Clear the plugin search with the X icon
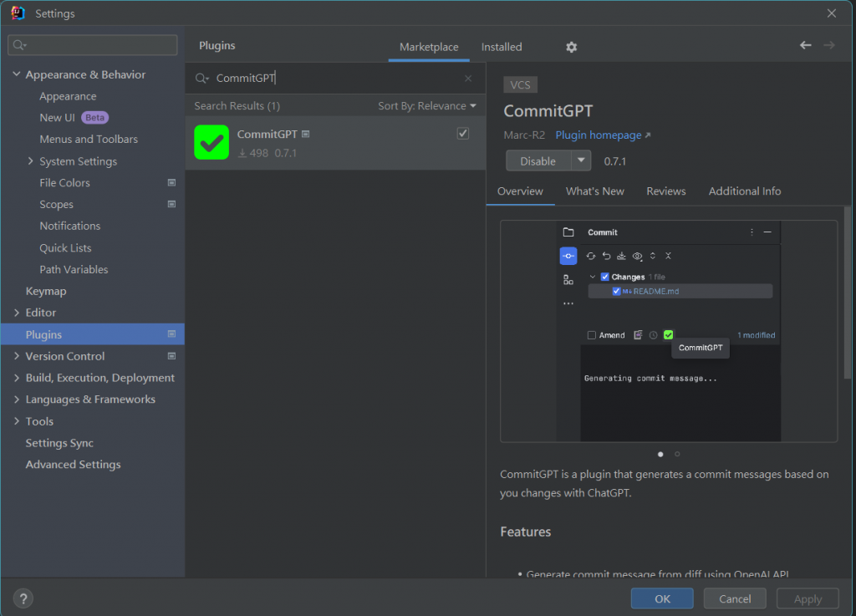Image resolution: width=856 pixels, height=616 pixels. 468,78
